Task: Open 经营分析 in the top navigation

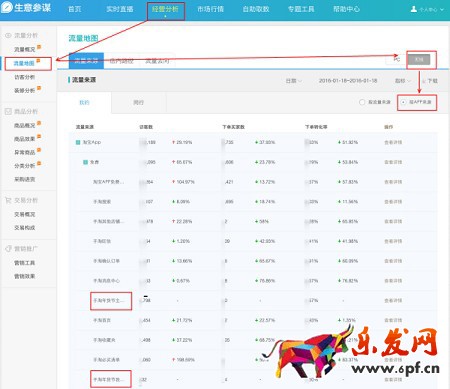Action: tap(165, 9)
